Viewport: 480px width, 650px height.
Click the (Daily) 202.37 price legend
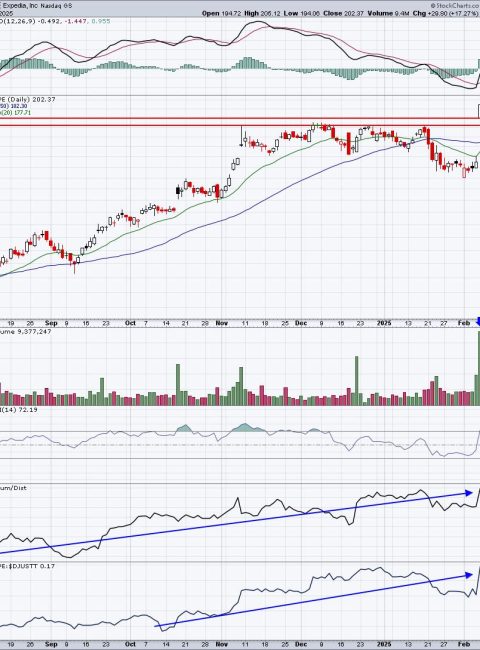pos(31,99)
